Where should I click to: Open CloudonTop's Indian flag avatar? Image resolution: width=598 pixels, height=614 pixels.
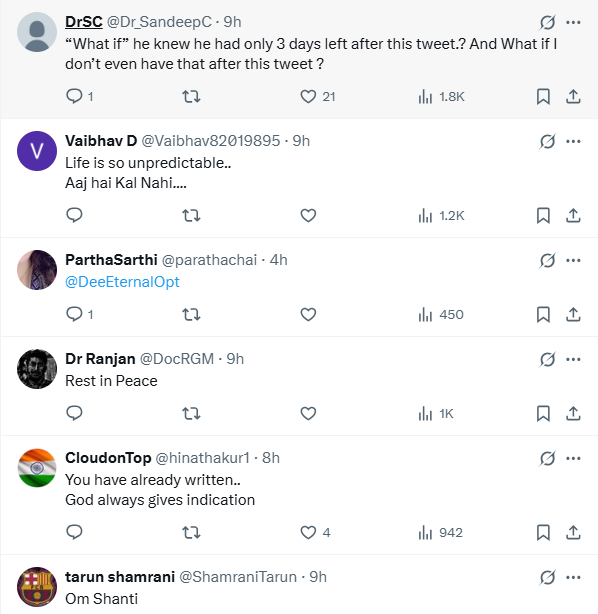point(37,468)
